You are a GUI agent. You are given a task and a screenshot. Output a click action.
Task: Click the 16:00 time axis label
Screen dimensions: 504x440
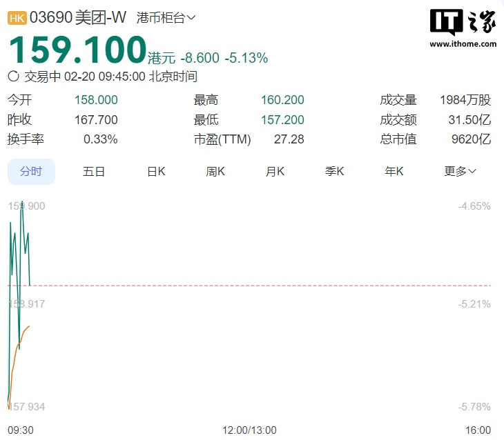(x=478, y=430)
